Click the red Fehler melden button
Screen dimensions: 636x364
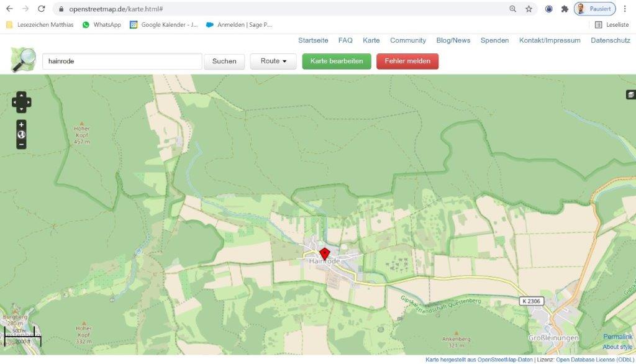(x=407, y=61)
